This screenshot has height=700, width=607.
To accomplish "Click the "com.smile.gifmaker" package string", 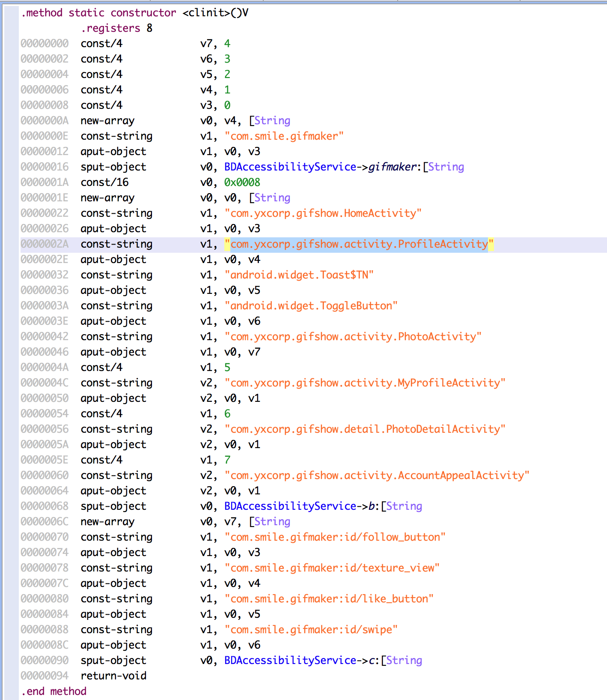I will tap(284, 136).
